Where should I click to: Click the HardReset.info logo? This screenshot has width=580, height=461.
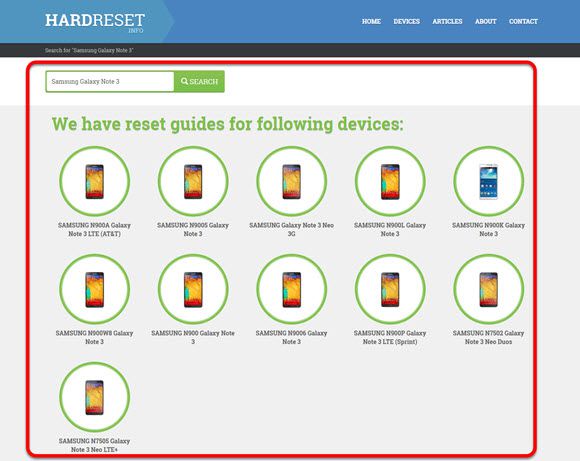95,23
